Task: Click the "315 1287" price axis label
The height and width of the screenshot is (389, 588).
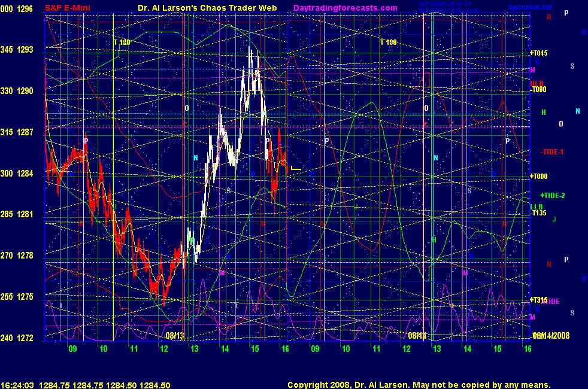Action: [17, 132]
